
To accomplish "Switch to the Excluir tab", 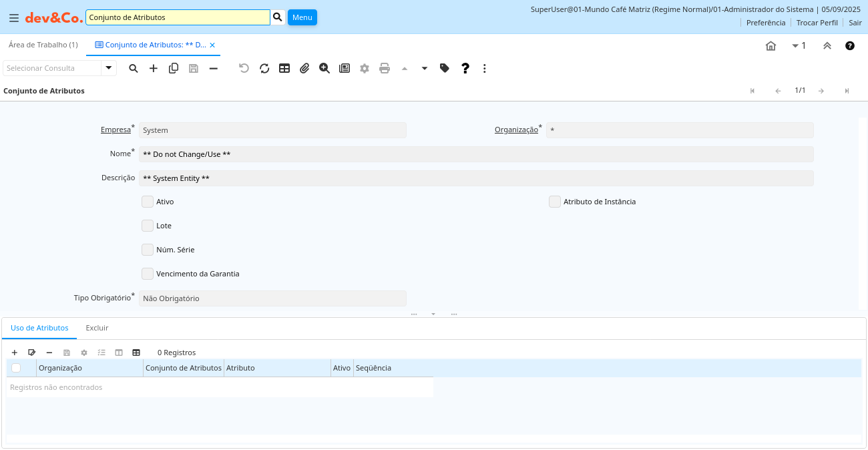I will coord(97,328).
